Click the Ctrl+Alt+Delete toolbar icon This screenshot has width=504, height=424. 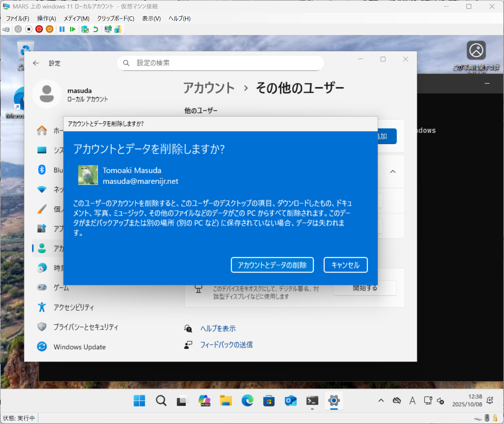pyautogui.click(x=6, y=29)
